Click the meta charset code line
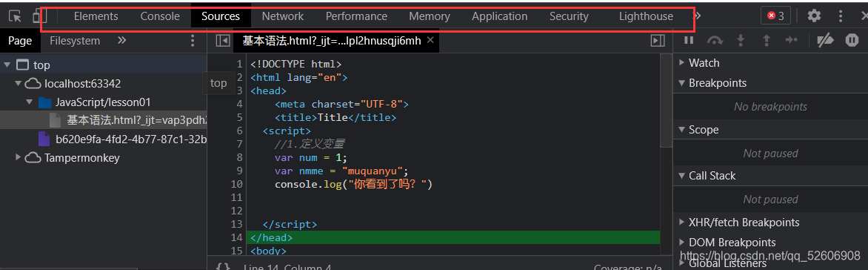Image resolution: width=868 pixels, height=270 pixels. pos(341,104)
